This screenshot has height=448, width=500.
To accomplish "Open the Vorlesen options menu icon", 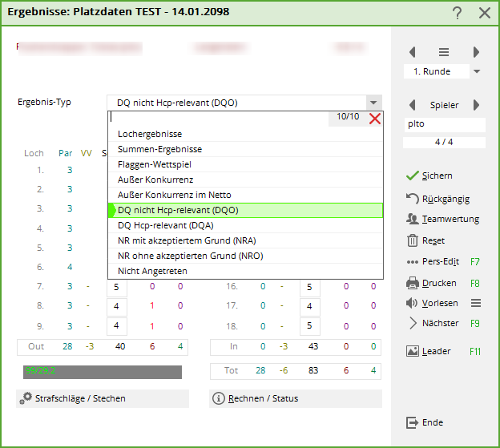I will tap(476, 303).
